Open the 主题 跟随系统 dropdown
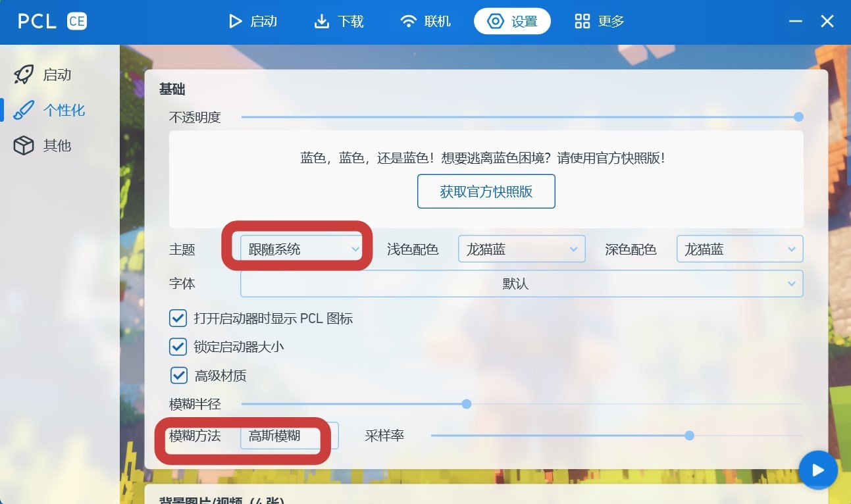Screen dimensions: 851x504 point(301,249)
